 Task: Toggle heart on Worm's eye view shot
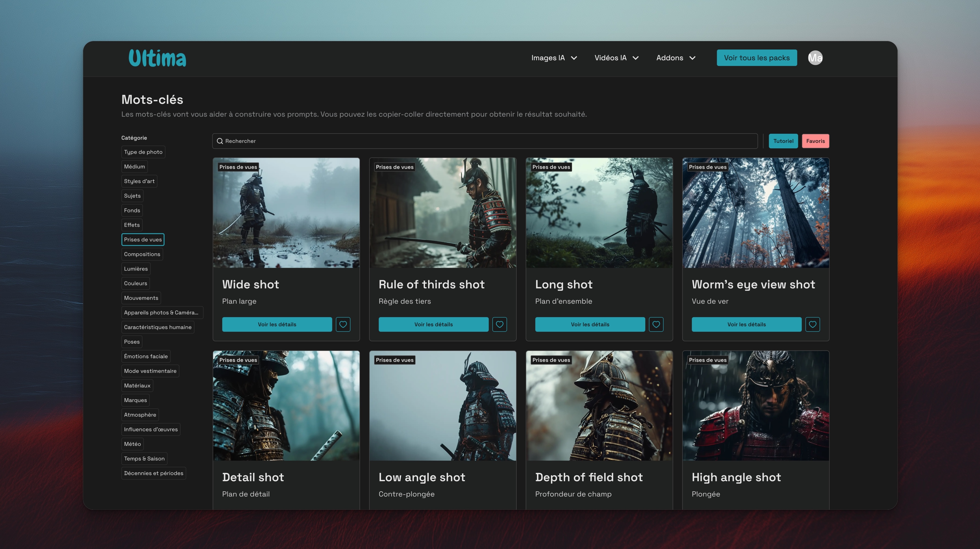tap(812, 324)
